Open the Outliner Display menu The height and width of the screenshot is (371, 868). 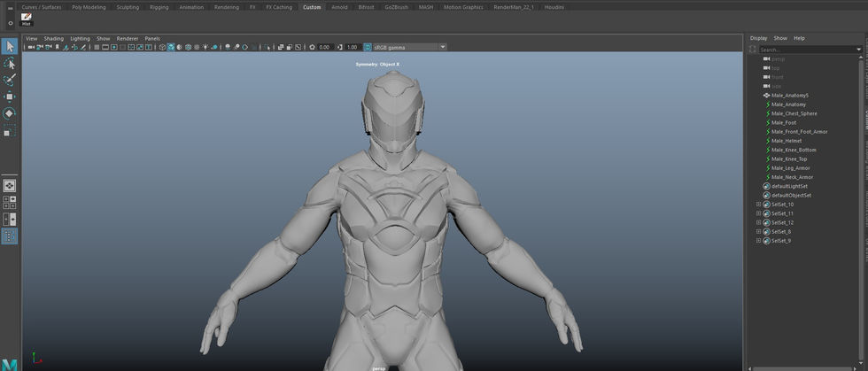tap(758, 38)
